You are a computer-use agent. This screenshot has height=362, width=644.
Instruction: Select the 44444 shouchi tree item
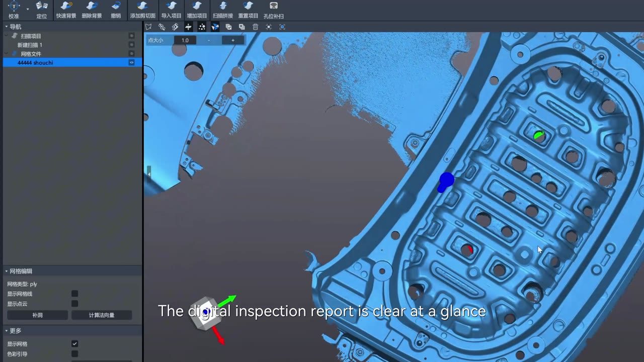coord(35,63)
